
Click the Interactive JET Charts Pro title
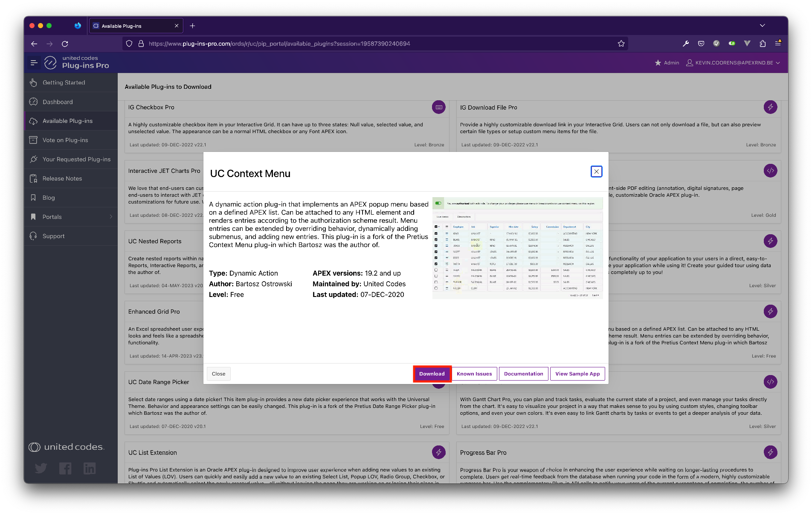(x=164, y=171)
